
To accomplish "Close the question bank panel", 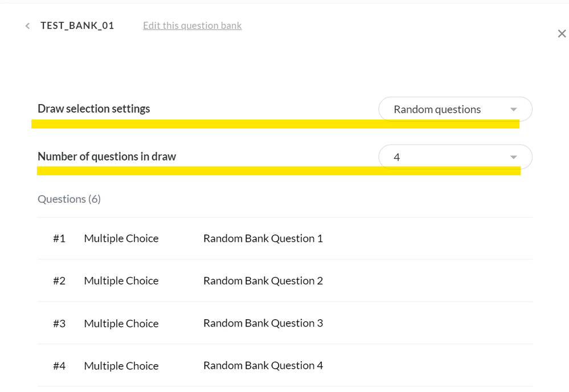I will (x=562, y=34).
